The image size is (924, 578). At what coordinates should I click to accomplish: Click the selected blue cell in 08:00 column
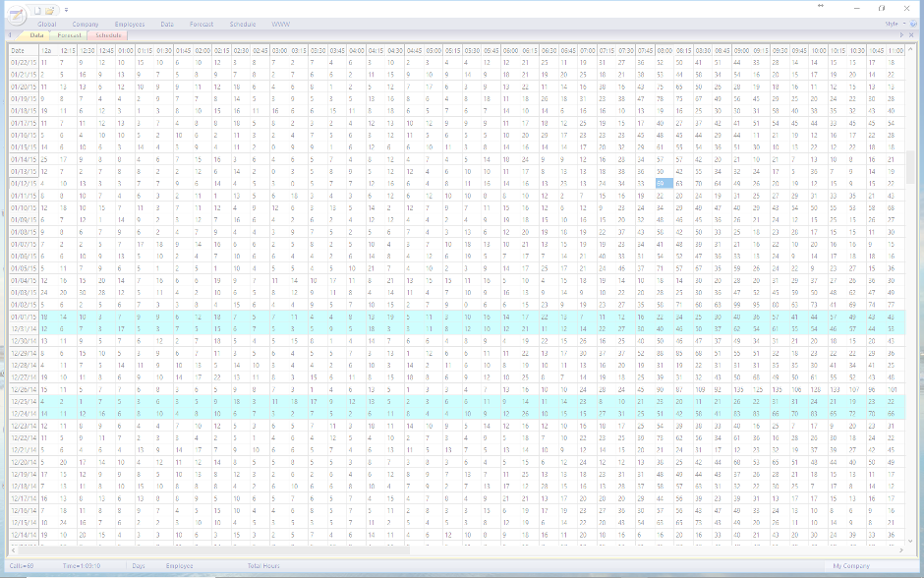pyautogui.click(x=664, y=183)
